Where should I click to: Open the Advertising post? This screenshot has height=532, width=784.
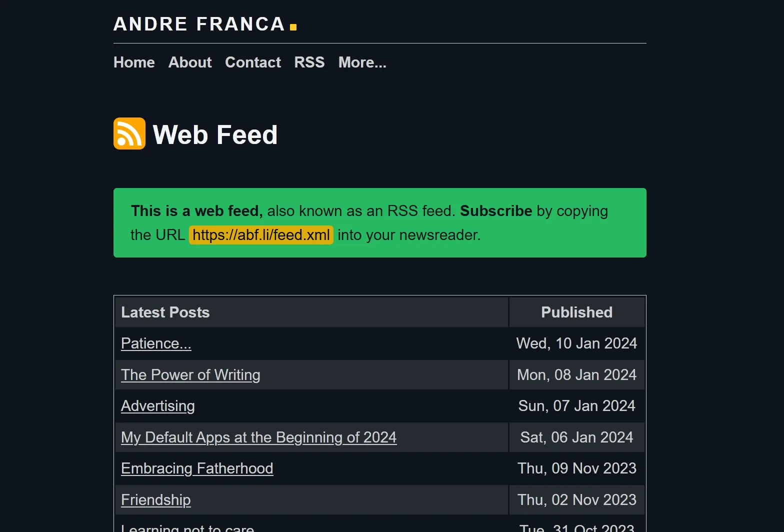(157, 406)
